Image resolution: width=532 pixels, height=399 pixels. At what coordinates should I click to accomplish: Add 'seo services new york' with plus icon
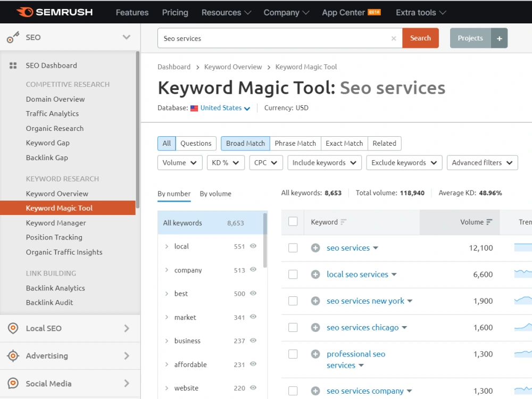pos(315,301)
